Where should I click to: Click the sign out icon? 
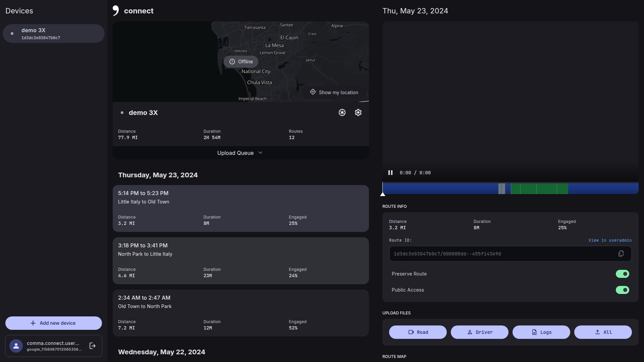coord(93,346)
